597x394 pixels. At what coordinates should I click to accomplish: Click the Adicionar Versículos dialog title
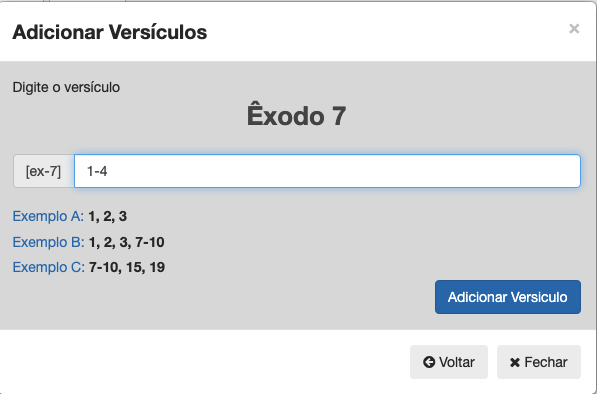(110, 32)
